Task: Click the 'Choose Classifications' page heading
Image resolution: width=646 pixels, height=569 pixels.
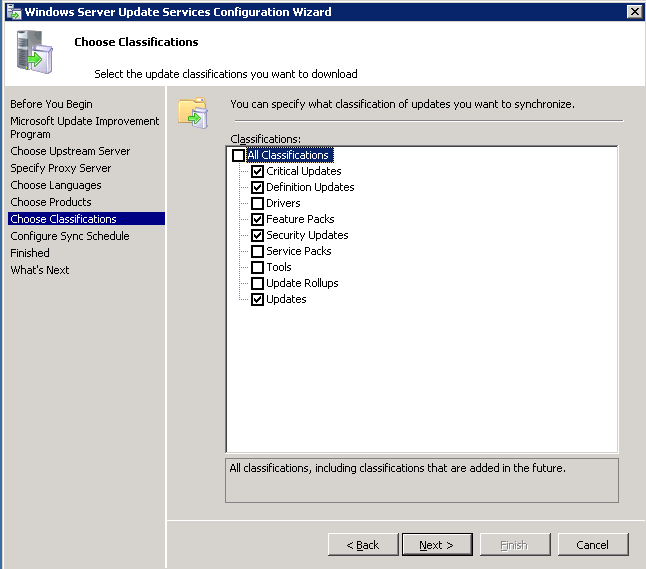Action: [x=136, y=42]
